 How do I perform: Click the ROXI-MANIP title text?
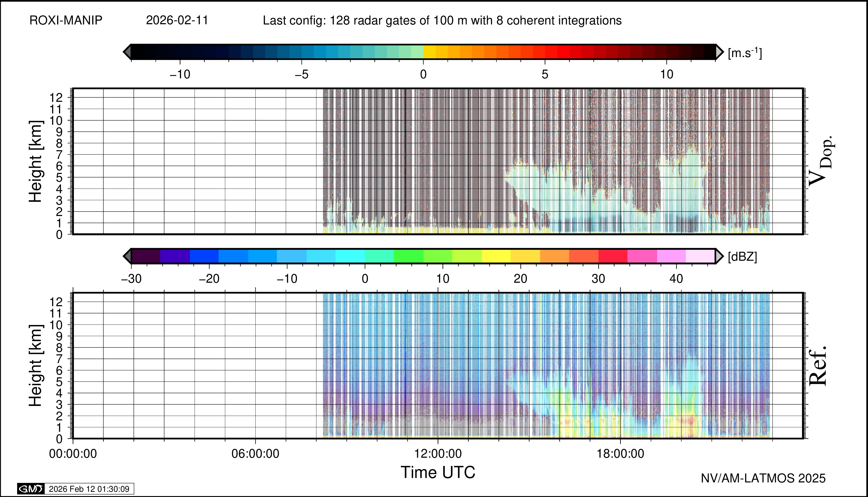point(66,21)
